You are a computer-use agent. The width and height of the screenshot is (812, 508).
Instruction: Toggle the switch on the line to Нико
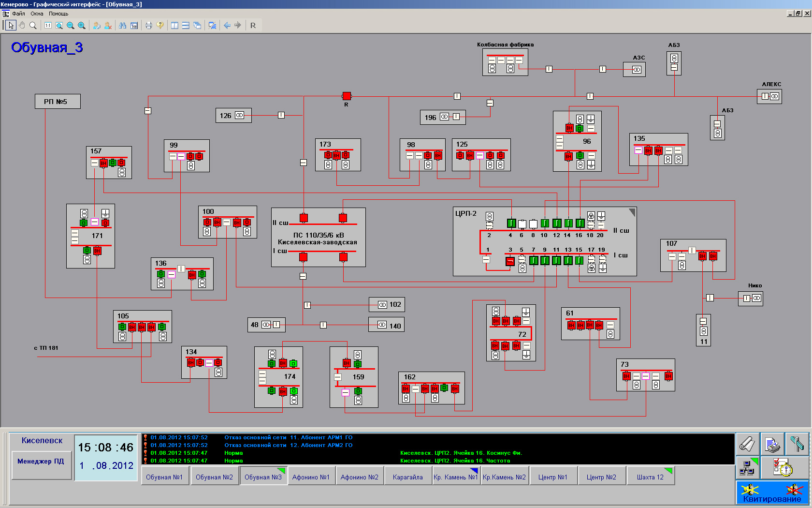(x=710, y=298)
